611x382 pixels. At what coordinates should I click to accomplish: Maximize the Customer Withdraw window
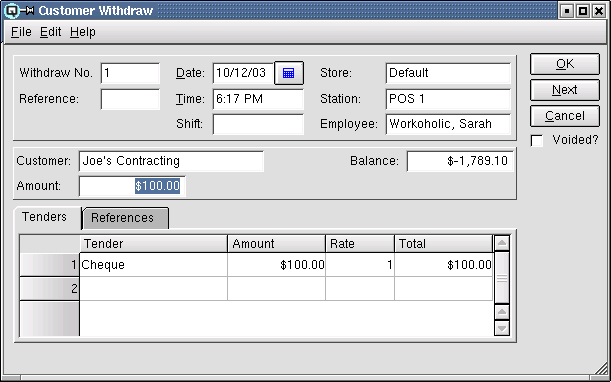coord(583,11)
